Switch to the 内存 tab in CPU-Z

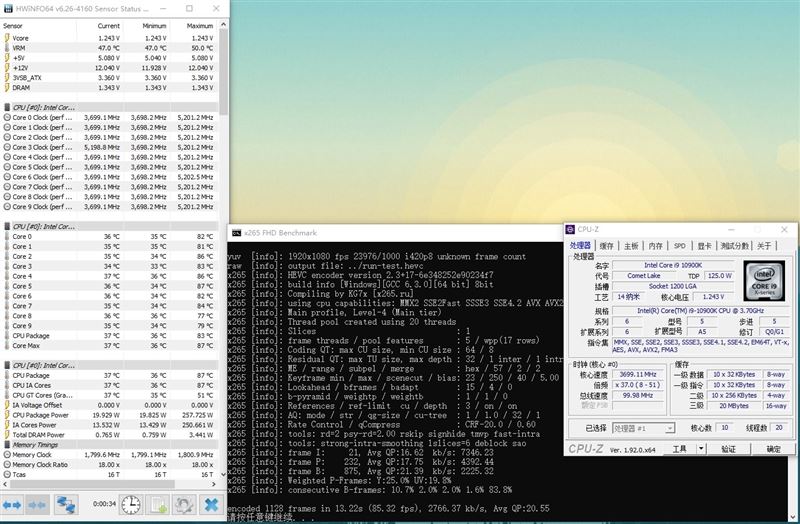click(x=656, y=246)
